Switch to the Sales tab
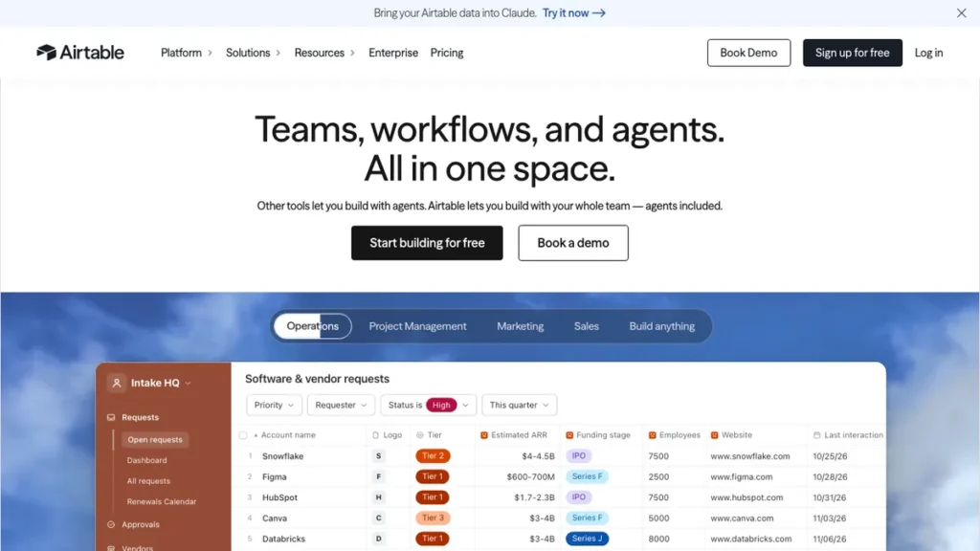Screen dimensions: 980x551 pyautogui.click(x=587, y=326)
